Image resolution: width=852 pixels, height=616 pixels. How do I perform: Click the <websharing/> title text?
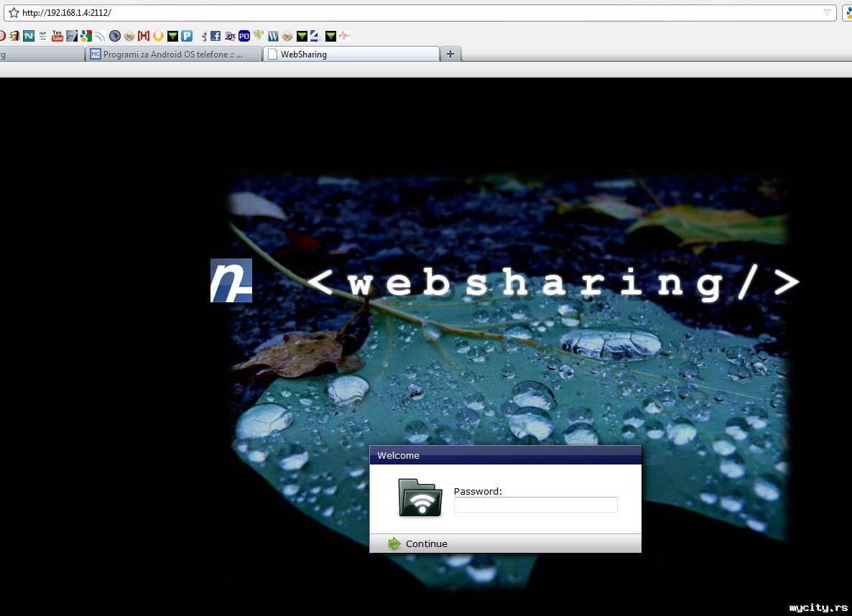pyautogui.click(x=553, y=282)
